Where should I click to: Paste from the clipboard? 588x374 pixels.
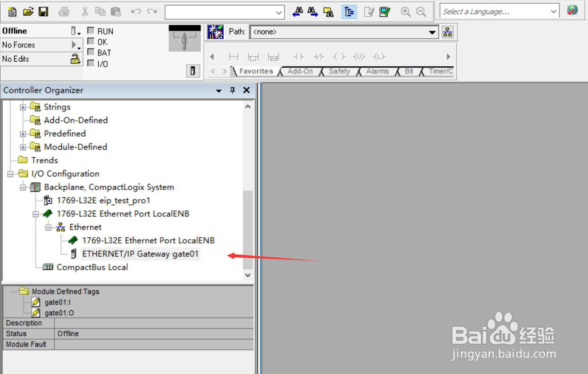tap(116, 12)
